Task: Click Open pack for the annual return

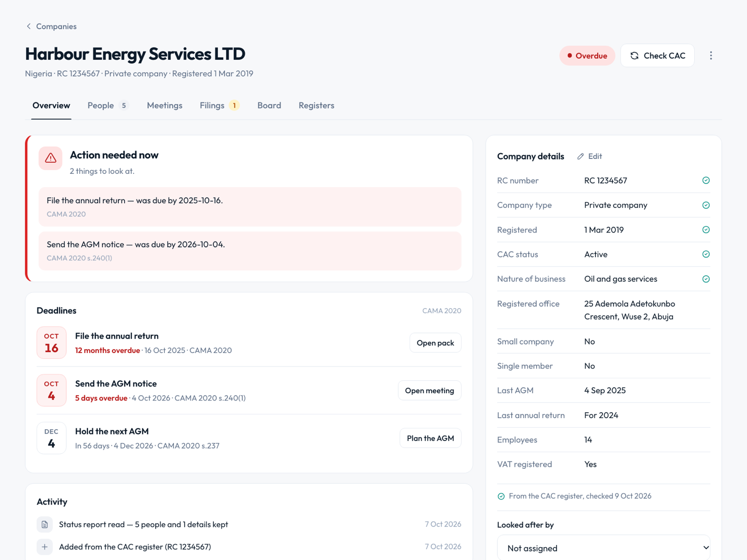Action: (435, 343)
